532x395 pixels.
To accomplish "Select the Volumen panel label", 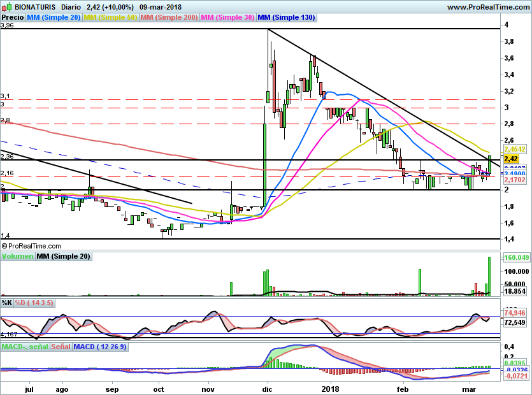I will click(x=17, y=256).
